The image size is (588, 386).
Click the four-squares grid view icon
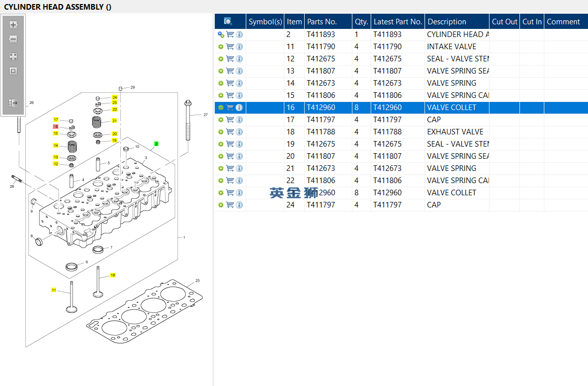click(x=13, y=57)
